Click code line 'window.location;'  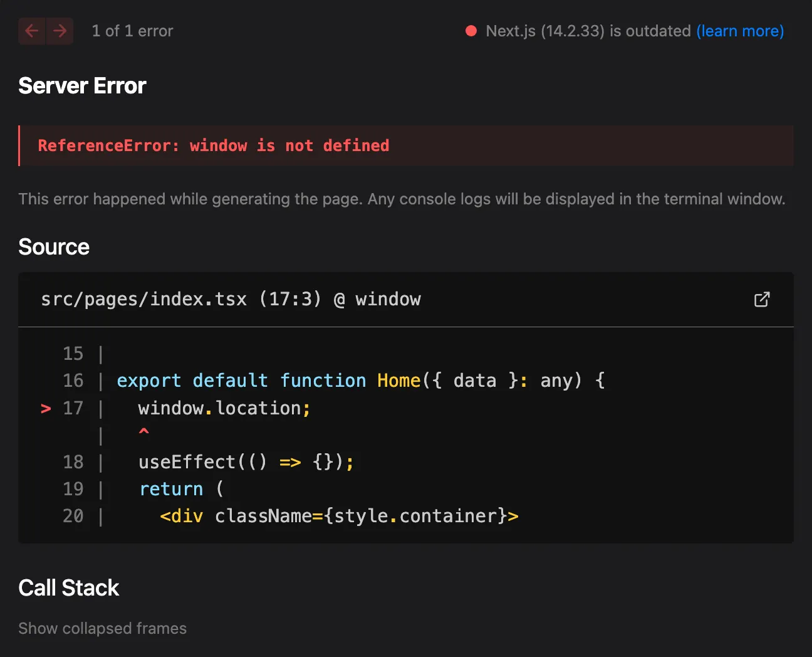[224, 408]
